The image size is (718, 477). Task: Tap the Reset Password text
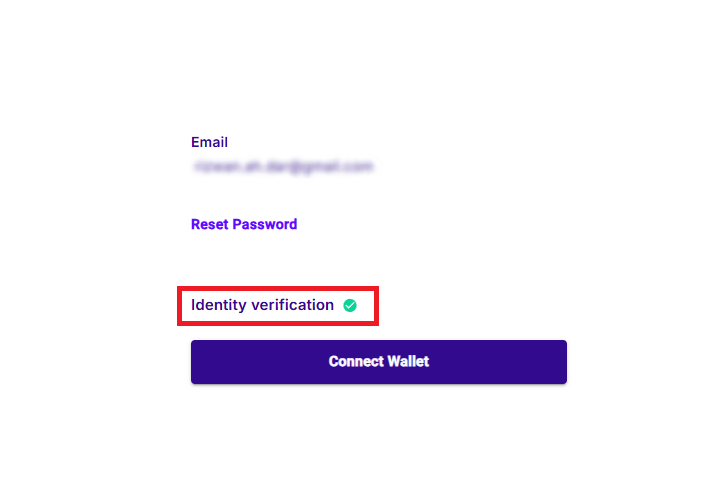point(244,224)
